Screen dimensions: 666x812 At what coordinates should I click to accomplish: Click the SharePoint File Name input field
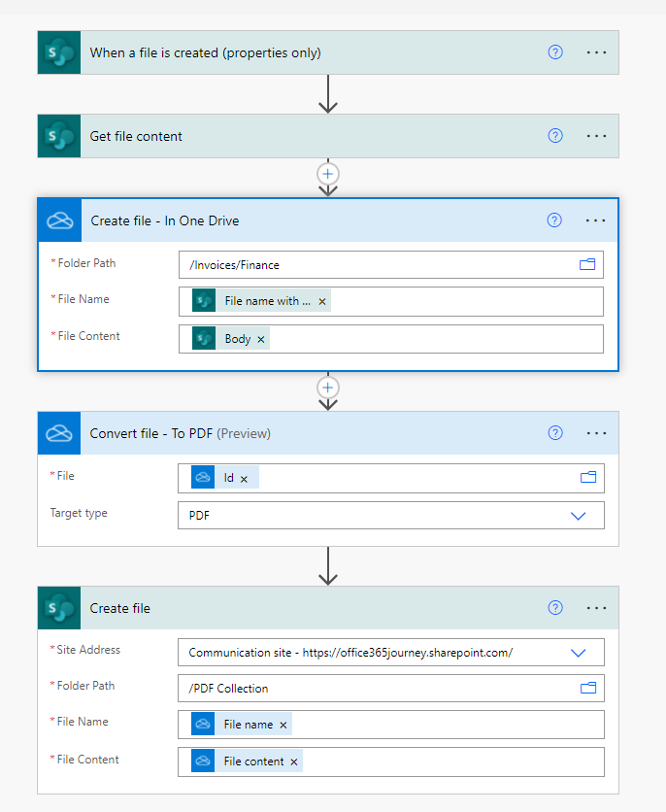[x=390, y=725]
